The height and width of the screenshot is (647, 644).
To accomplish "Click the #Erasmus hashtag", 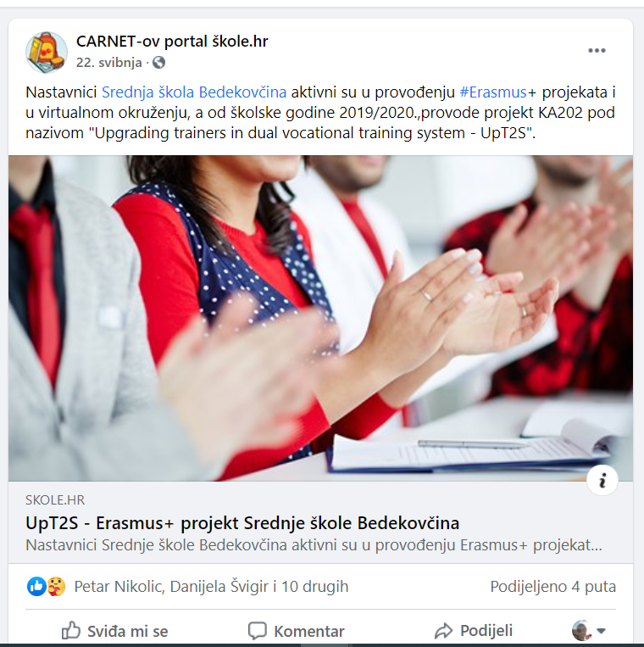I will coord(493,92).
